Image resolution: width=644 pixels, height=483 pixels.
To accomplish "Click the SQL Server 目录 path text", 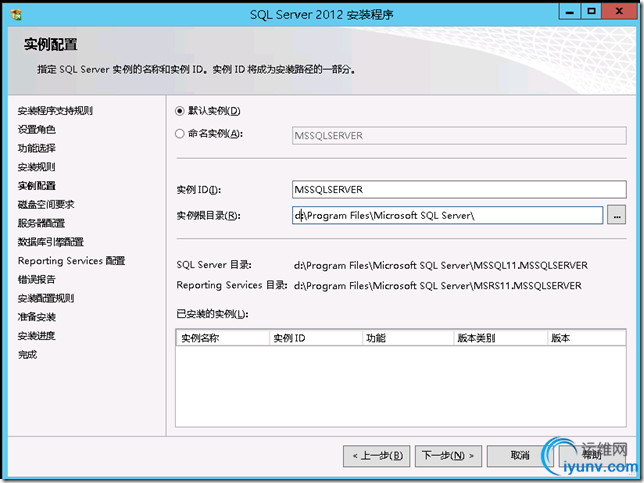I will tap(441, 266).
